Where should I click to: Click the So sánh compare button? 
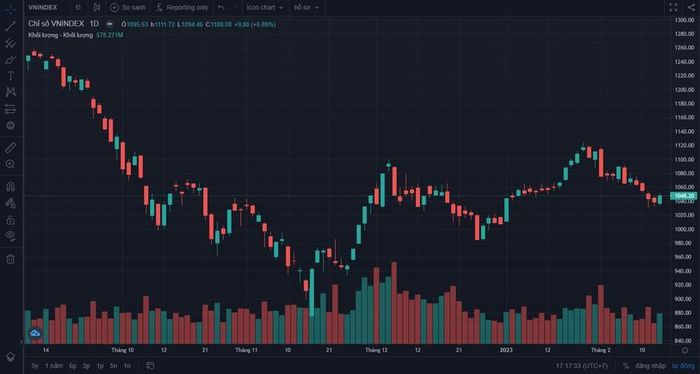tap(128, 8)
